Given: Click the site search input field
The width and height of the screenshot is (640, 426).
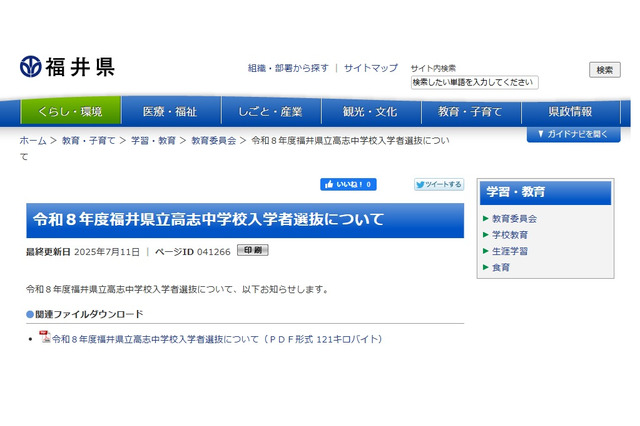Looking at the screenshot, I should pyautogui.click(x=475, y=82).
